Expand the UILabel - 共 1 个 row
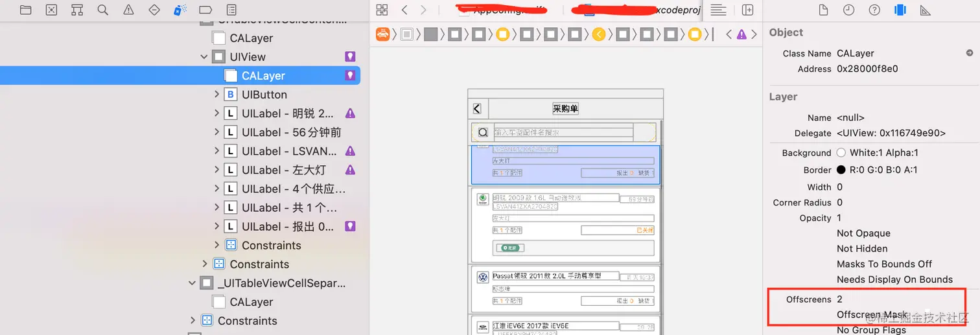Viewport: 980px width, 335px height. 216,207
